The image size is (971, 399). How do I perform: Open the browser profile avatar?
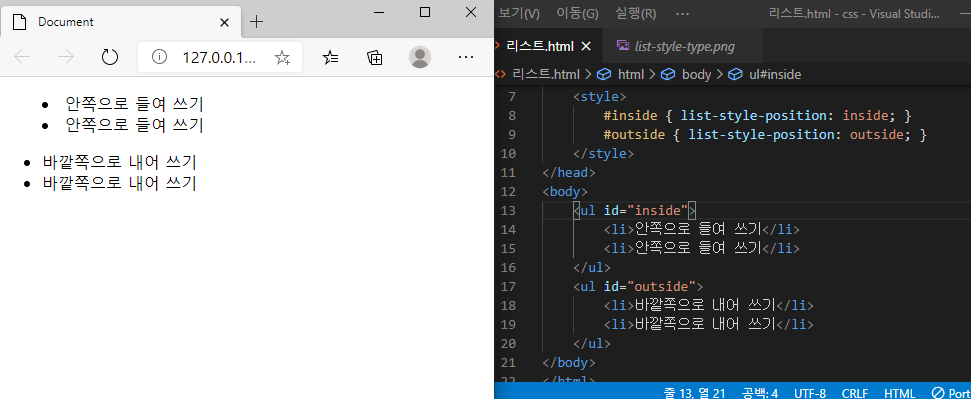pos(420,58)
